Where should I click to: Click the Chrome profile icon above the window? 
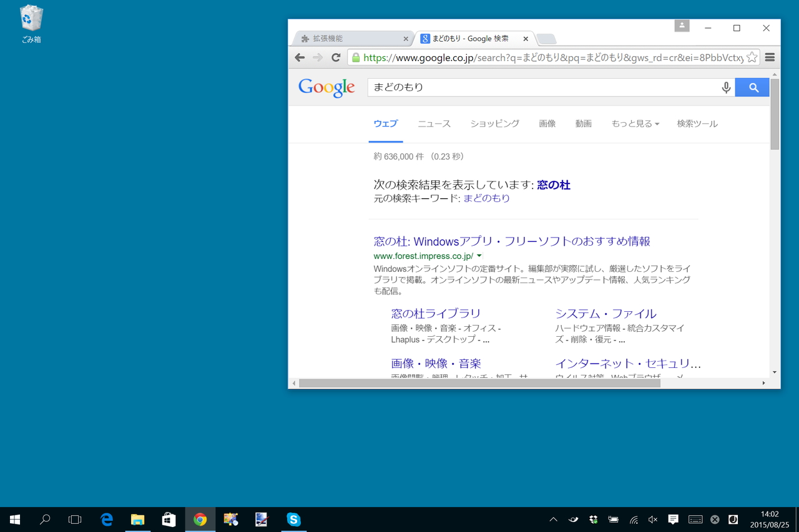682,26
